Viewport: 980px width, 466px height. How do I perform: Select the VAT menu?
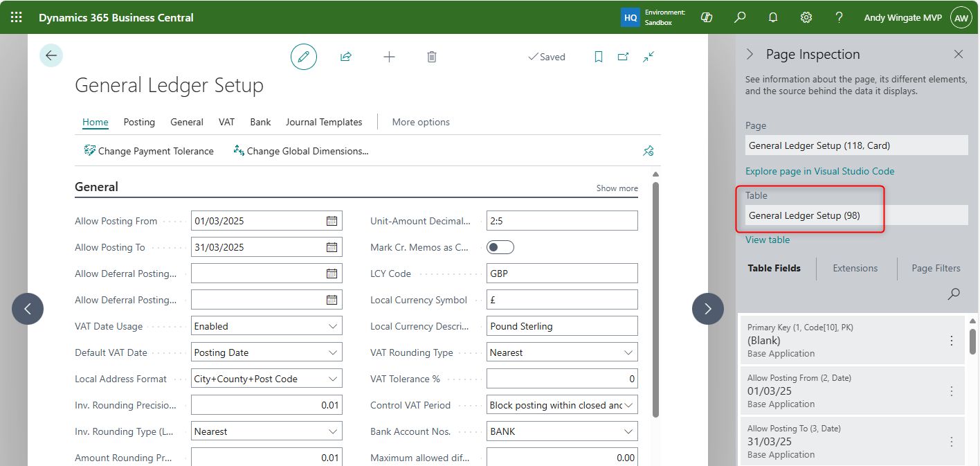point(227,122)
